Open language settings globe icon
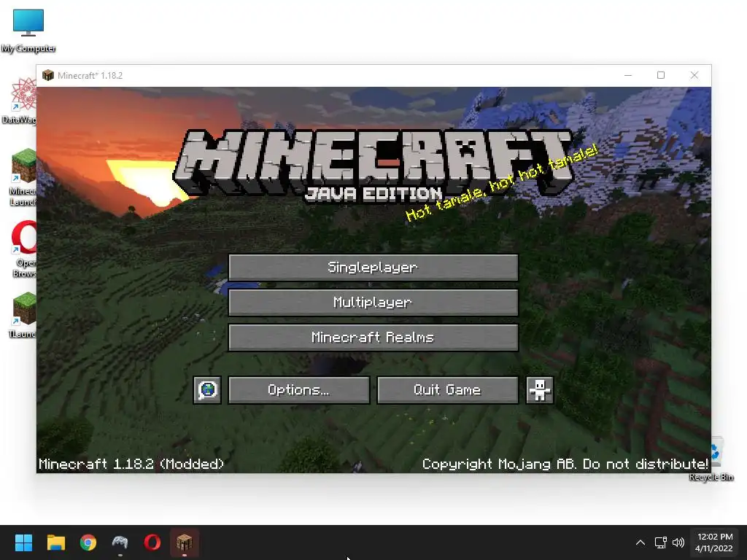 207,390
